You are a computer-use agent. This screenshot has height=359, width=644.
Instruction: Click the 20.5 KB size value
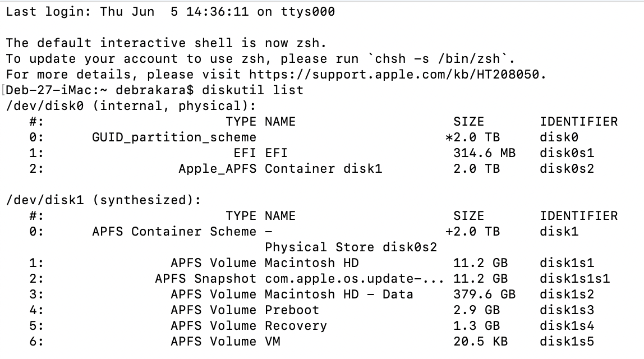click(481, 342)
